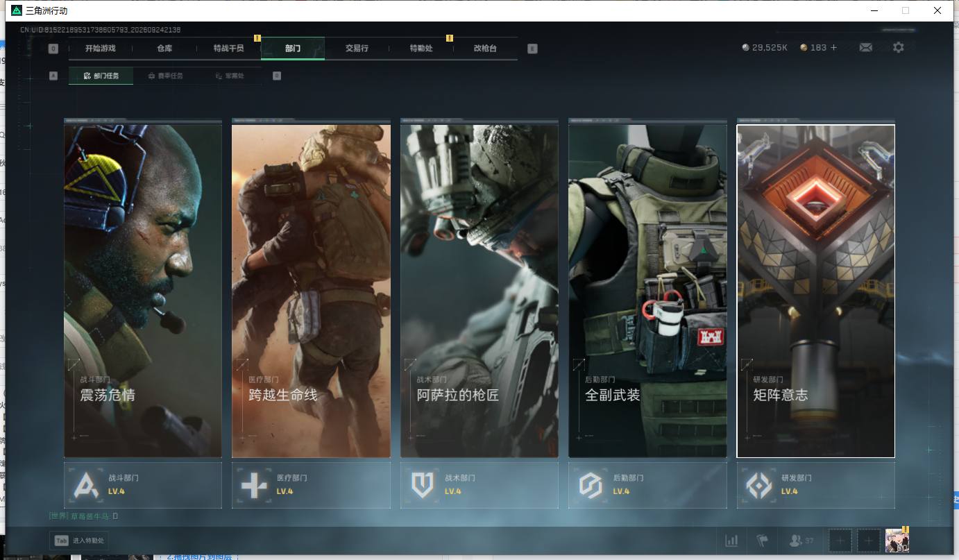Image resolution: width=959 pixels, height=560 pixels.
Task: Click the 三角洲行动 title bar logo
Action: pos(17,10)
